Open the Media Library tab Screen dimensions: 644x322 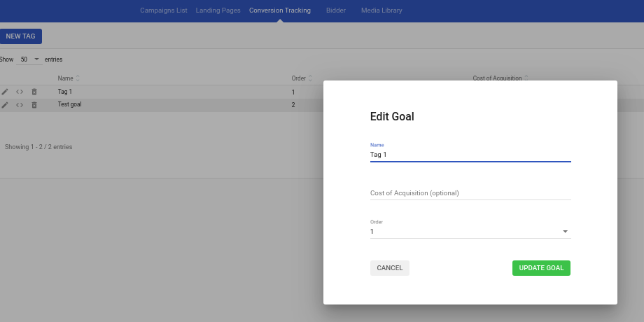[x=381, y=10]
